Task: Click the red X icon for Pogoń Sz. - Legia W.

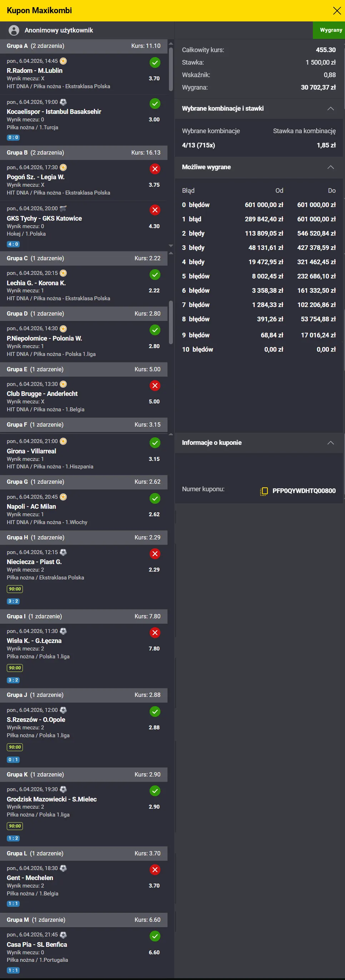Action: pos(155,169)
